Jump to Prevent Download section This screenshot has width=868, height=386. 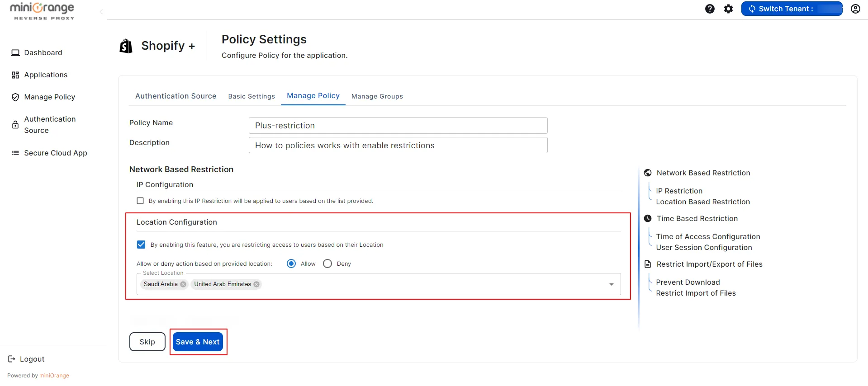point(688,282)
